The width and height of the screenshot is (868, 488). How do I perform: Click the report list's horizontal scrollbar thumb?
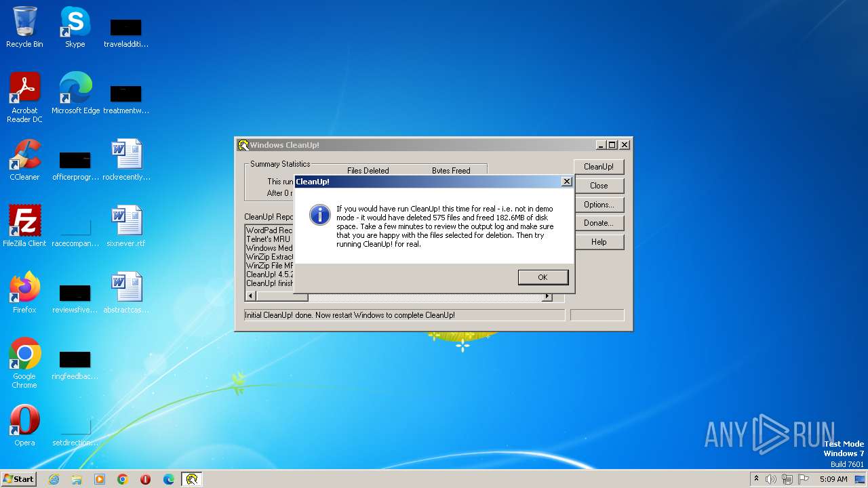click(281, 296)
